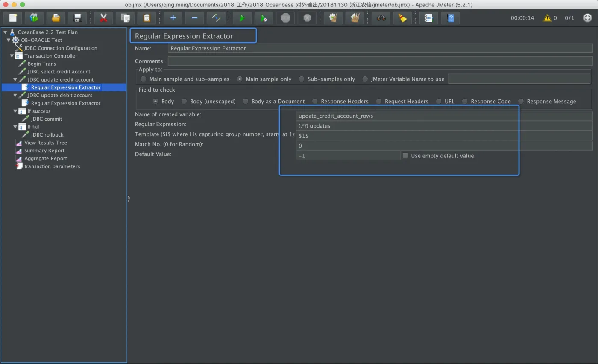
Task: Collapse the OB-ORACLE Test thread group
Action: click(x=9, y=40)
